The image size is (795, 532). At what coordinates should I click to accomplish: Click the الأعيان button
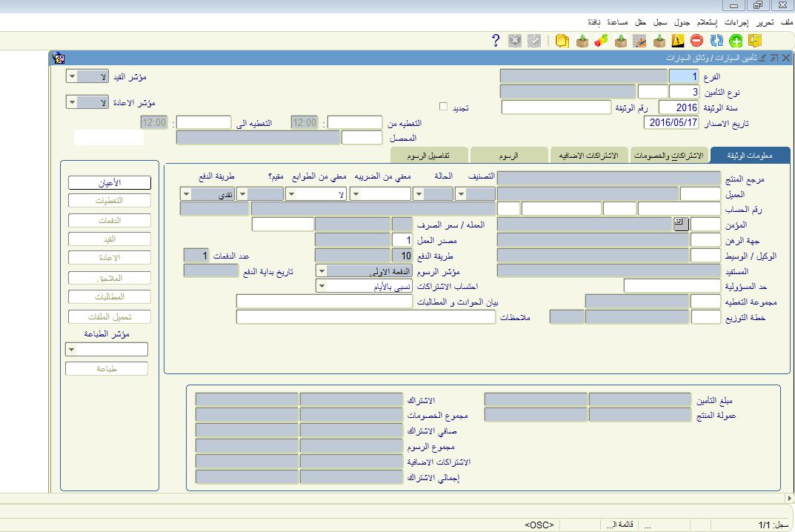(x=110, y=182)
